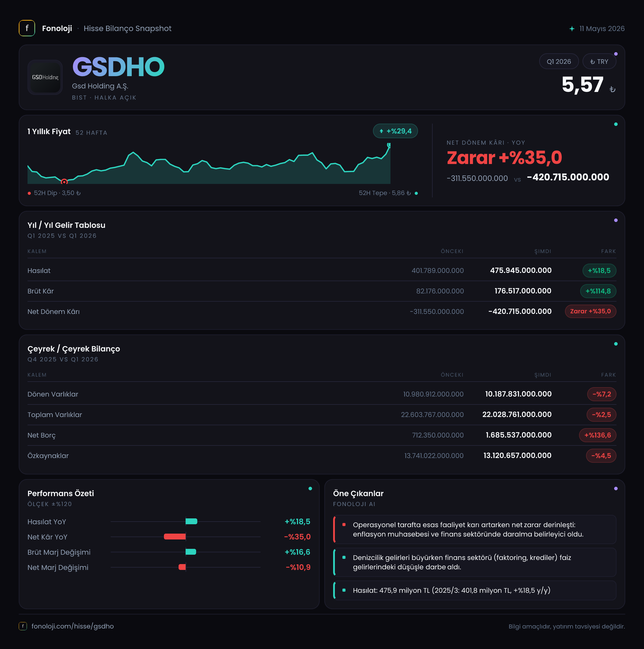Click the Özkaynaklar previous value 13.741.022.000.000
This screenshot has width=644, height=649.
[x=434, y=456]
